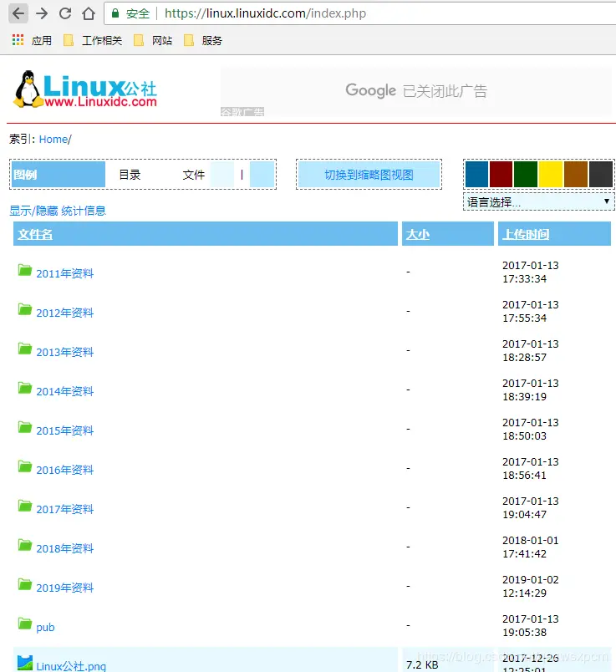Click the address bar URL field
The height and width of the screenshot is (672, 616).
[360, 13]
